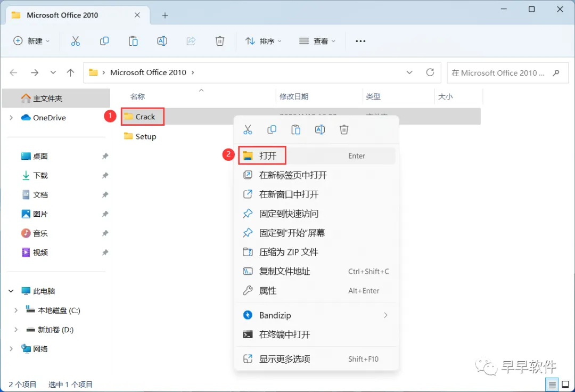This screenshot has width=575, height=392.
Task: Click the 名称 column header
Action: click(x=137, y=96)
